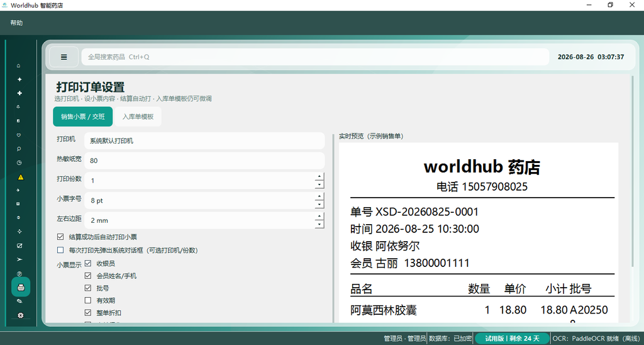Click the magnifier search sidebar icon

[19, 149]
